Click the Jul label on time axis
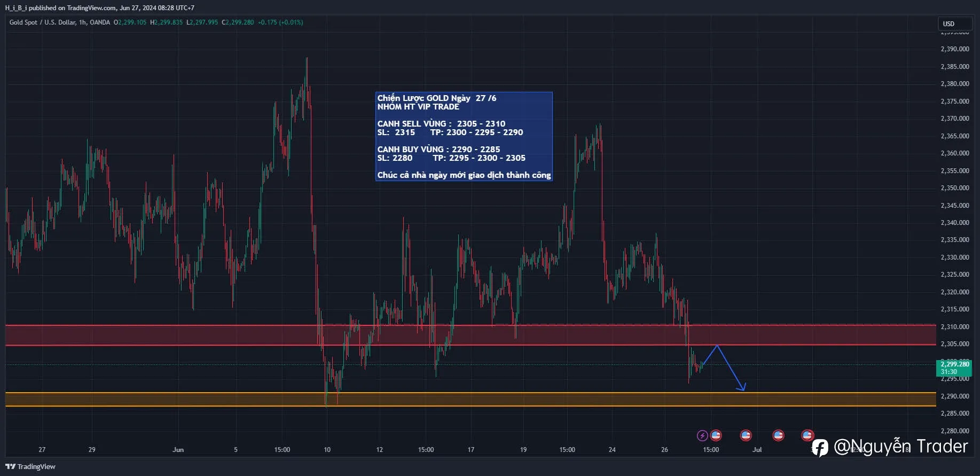 pyautogui.click(x=757, y=450)
